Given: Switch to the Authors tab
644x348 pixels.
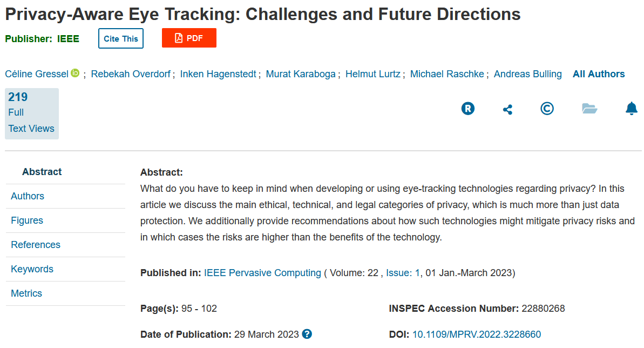Looking at the screenshot, I should [28, 196].
